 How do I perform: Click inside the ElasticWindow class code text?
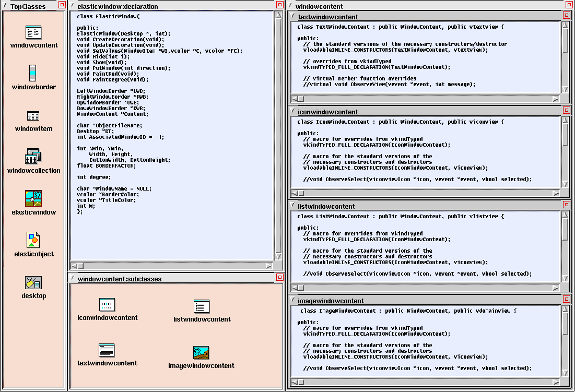[157, 104]
